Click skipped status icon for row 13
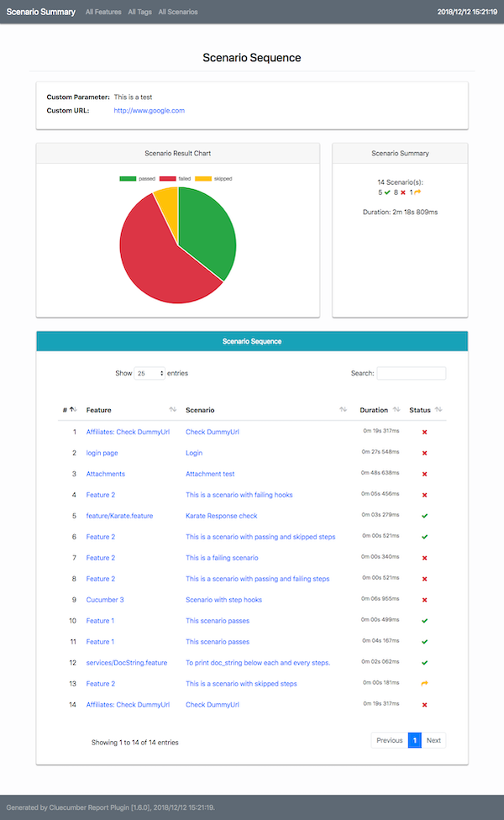The image size is (504, 820). [424, 683]
